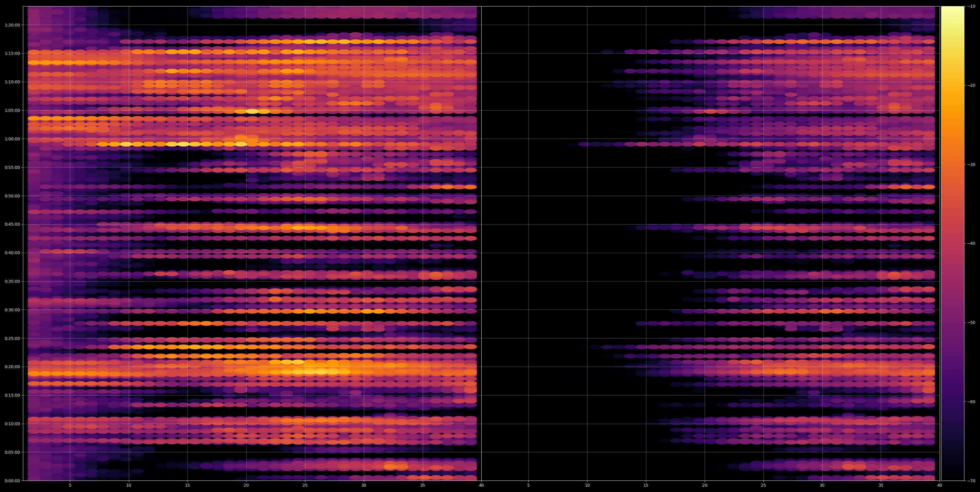The width and height of the screenshot is (980, 492).
Task: Click the −30 colorbar tick label
Action: pyautogui.click(x=971, y=164)
